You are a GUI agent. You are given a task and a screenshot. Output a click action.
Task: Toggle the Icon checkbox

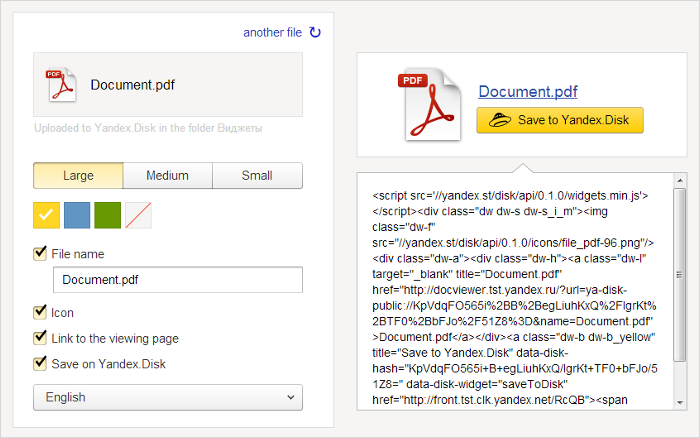coord(40,312)
